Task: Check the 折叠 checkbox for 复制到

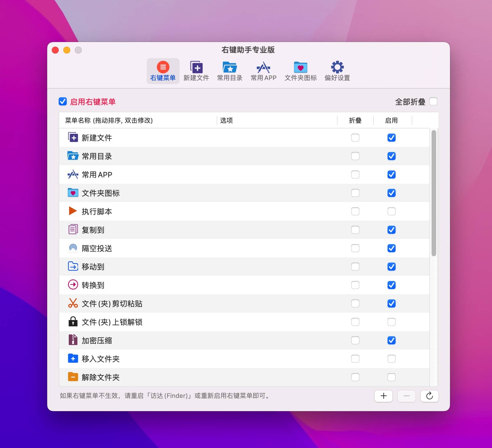Action: pyautogui.click(x=355, y=230)
